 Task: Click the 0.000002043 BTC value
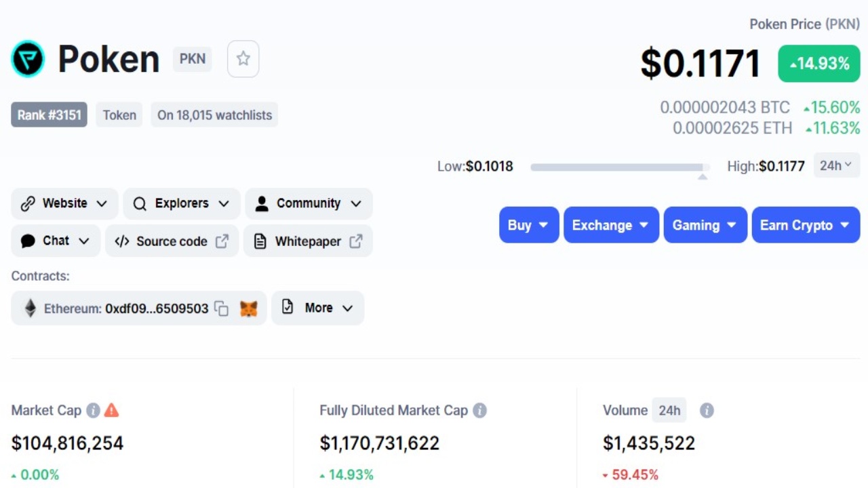tap(725, 107)
